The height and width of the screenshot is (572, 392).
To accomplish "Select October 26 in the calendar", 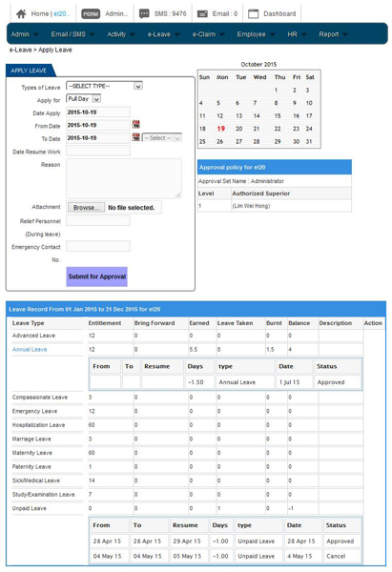I will coord(219,141).
